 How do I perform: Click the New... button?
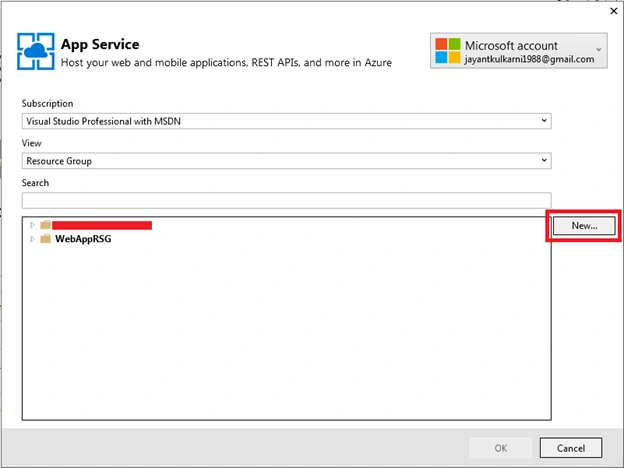tap(584, 226)
